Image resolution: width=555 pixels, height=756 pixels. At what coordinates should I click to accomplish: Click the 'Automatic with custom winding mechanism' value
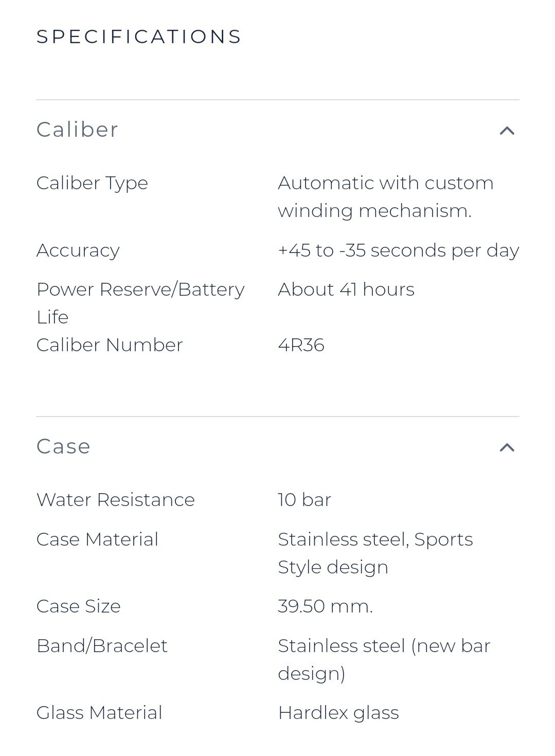point(386,197)
